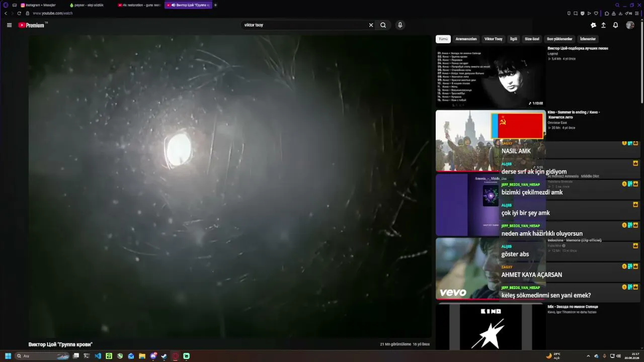Click the Windows taskbar search box

pos(42,356)
